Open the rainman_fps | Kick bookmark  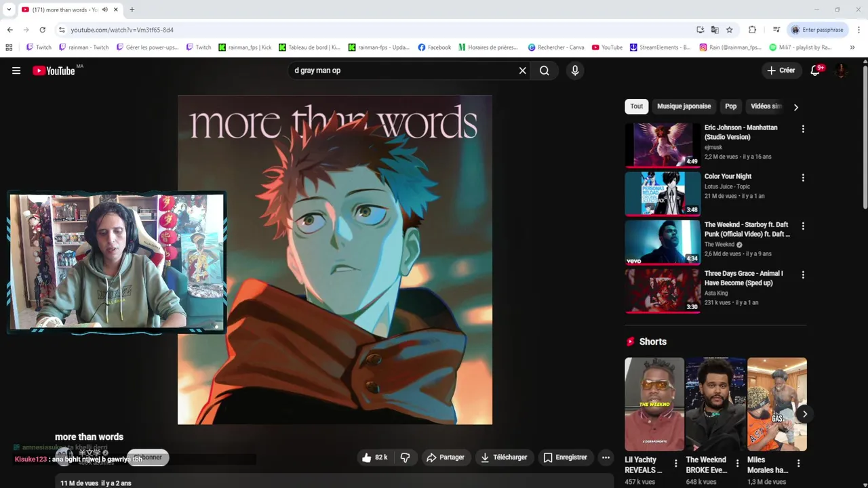245,47
